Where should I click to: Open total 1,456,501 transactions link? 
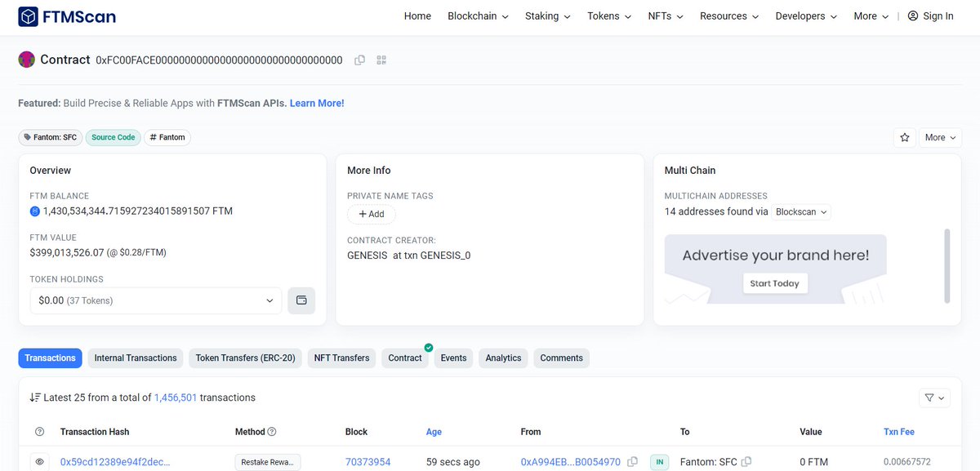click(x=176, y=398)
